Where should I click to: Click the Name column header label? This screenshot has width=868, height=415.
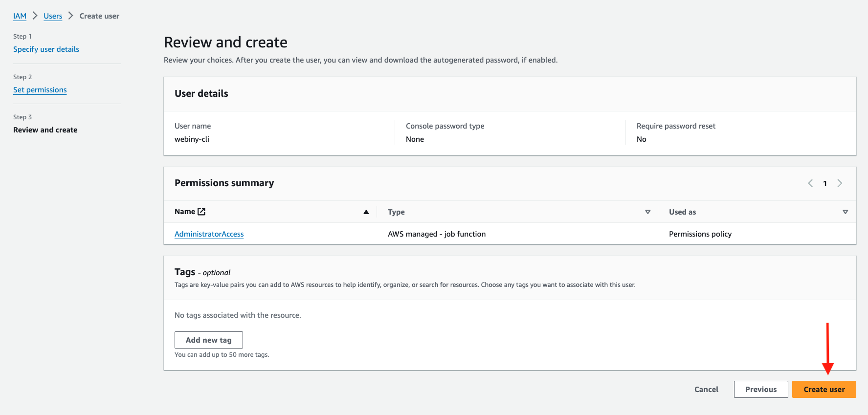click(x=184, y=212)
